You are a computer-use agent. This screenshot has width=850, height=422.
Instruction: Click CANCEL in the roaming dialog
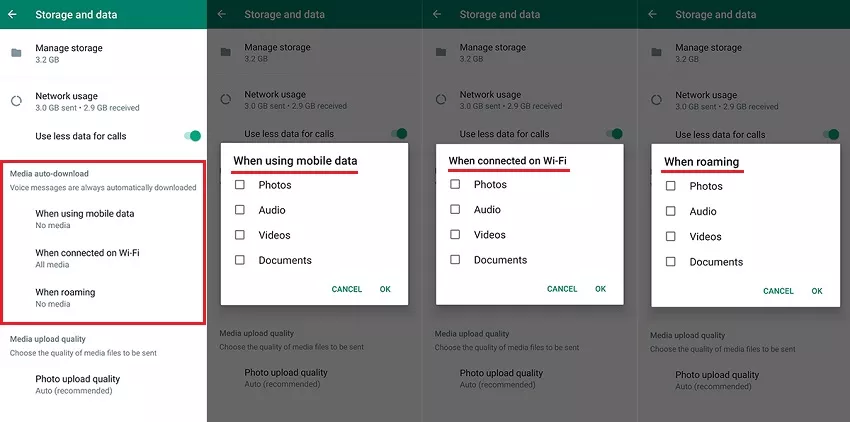[778, 291]
